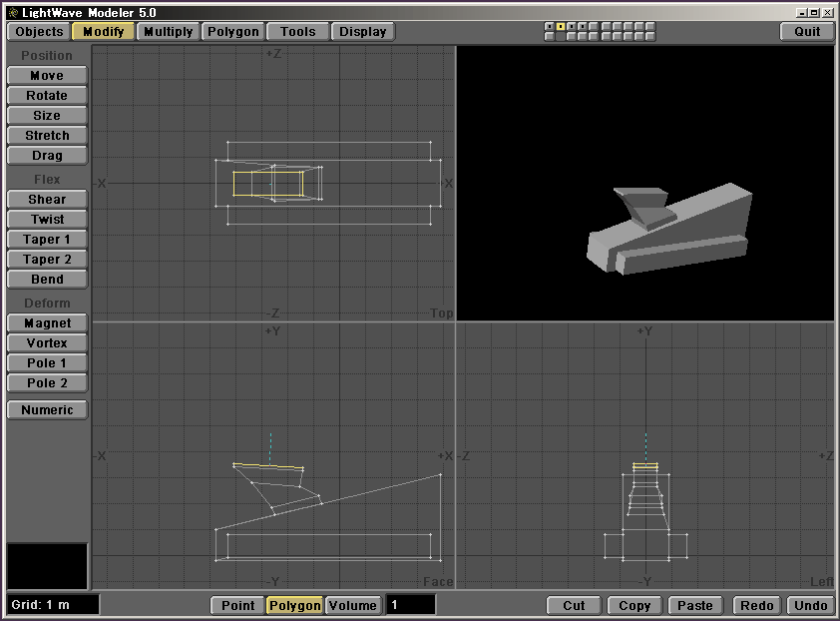Viewport: 840px width, 621px height.
Task: Pick the Bend tool
Action: tap(47, 280)
